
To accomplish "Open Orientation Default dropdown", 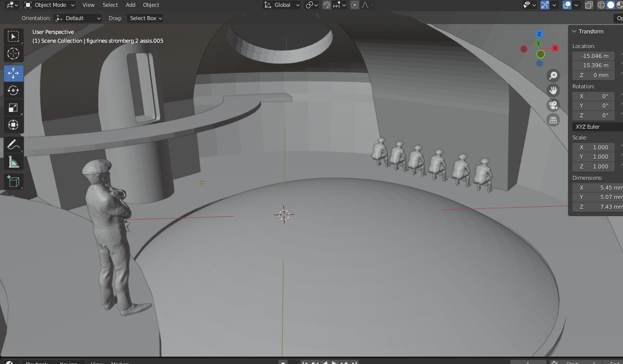I will click(78, 18).
